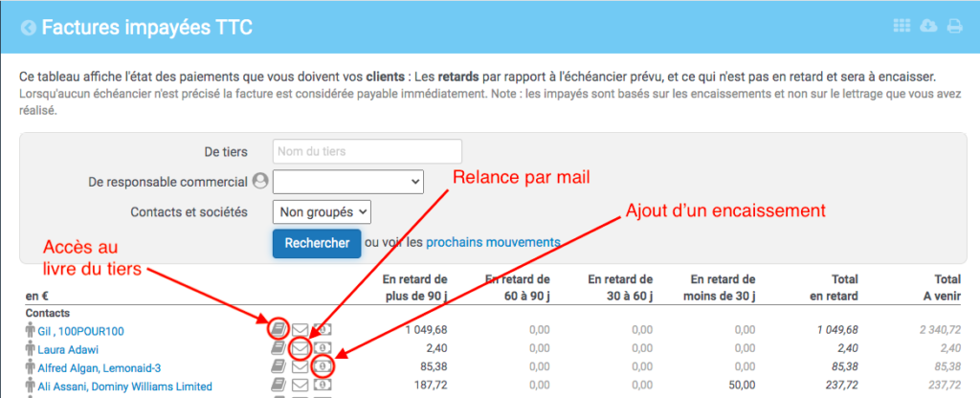Image resolution: width=980 pixels, height=398 pixels.
Task: Send mail reminder to Gil, 100POUR100
Action: 301,329
